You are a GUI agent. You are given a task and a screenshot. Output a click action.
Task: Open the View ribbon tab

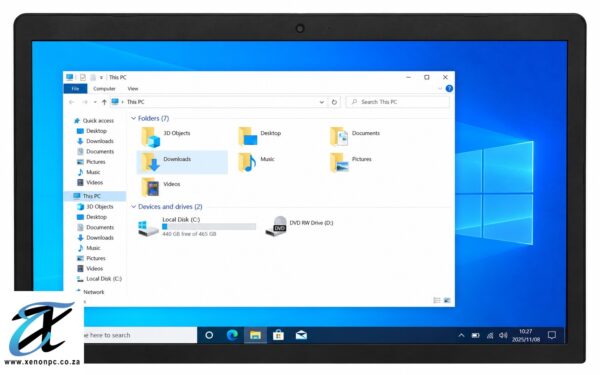[x=133, y=89]
